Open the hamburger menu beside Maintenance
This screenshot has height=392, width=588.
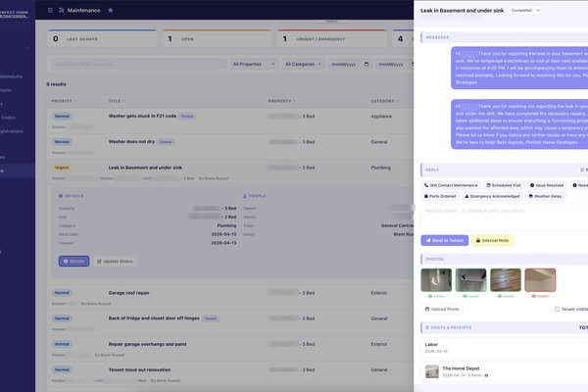pyautogui.click(x=50, y=10)
